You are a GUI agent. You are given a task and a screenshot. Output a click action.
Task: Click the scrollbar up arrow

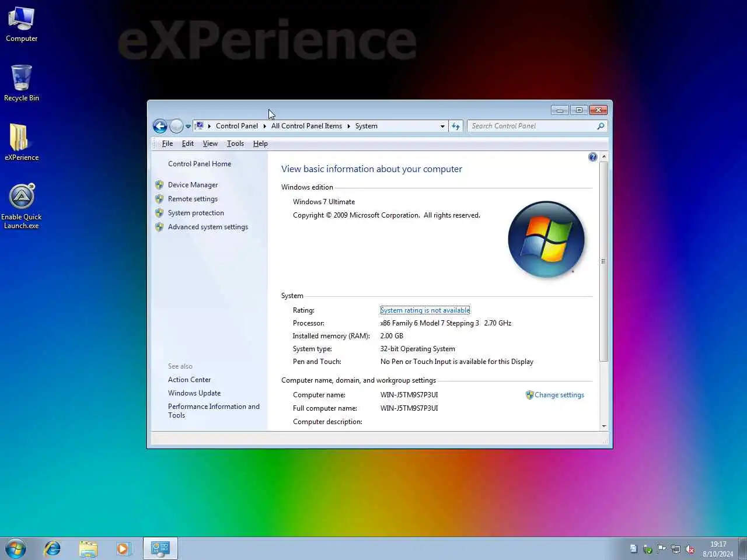604,156
